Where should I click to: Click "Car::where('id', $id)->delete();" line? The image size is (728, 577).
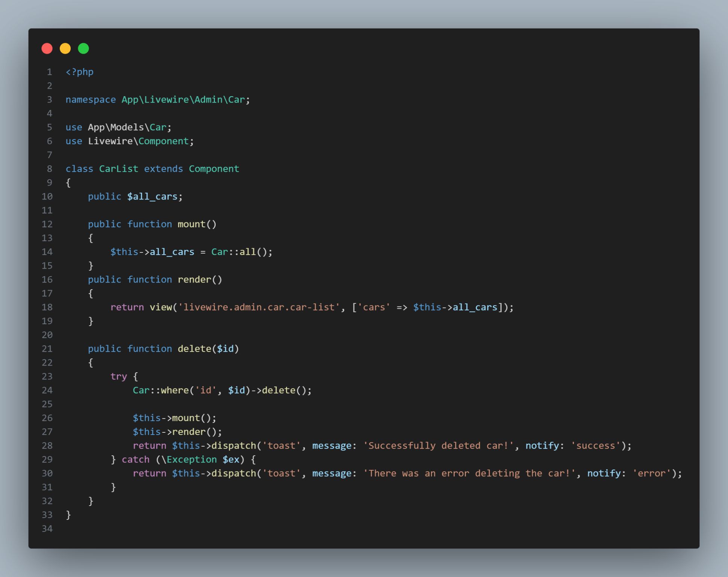point(222,390)
